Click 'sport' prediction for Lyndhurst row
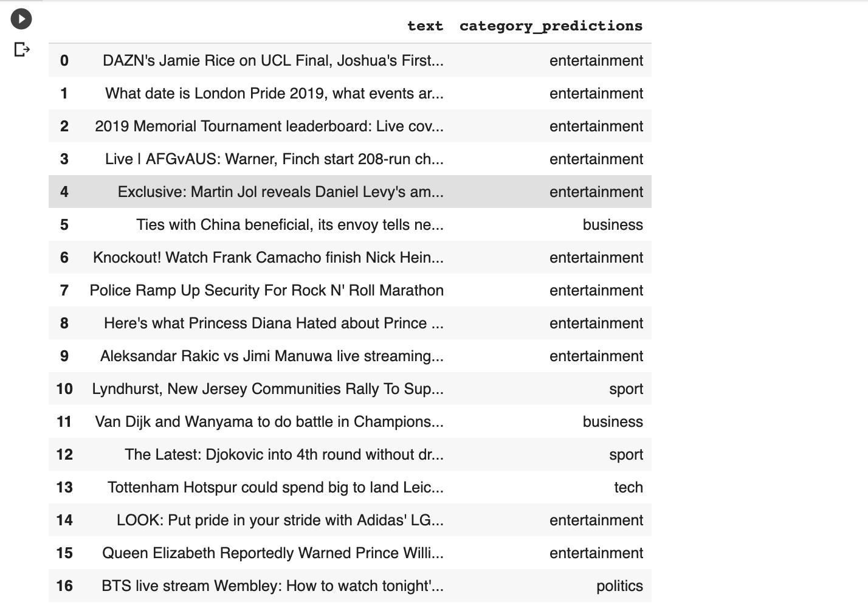The image size is (868, 608). [x=625, y=389]
